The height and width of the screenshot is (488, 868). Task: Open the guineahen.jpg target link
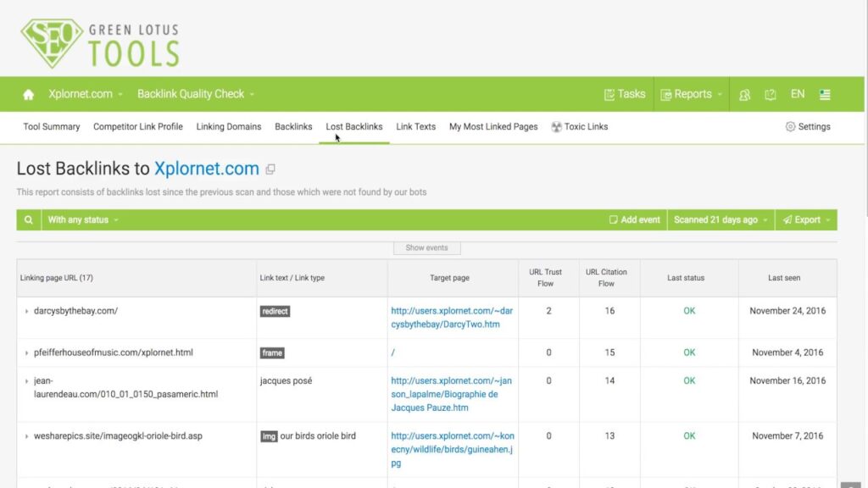[453, 449]
